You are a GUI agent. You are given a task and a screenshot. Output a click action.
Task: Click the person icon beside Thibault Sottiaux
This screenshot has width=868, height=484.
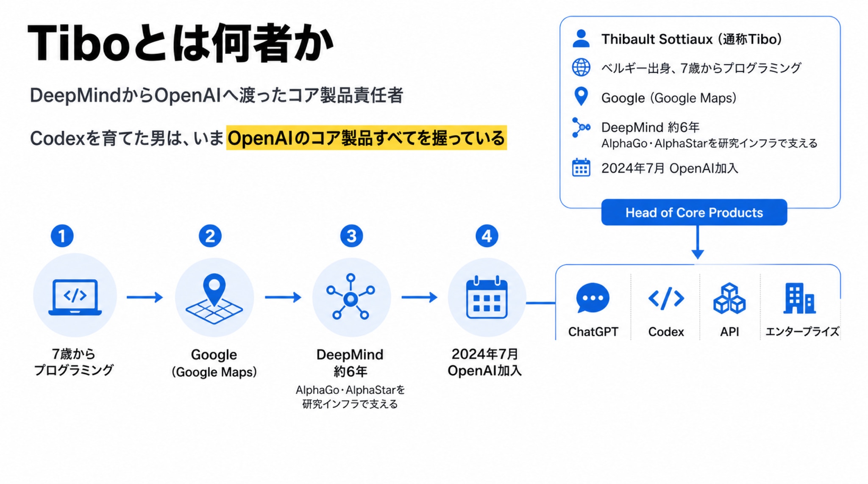(x=581, y=39)
